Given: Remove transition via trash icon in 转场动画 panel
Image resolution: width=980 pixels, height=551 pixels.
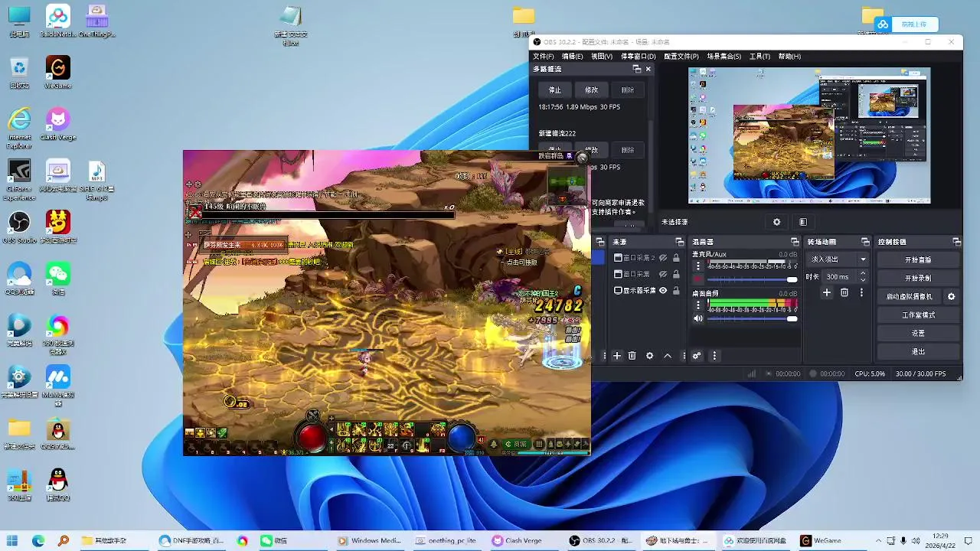Looking at the screenshot, I should [844, 292].
